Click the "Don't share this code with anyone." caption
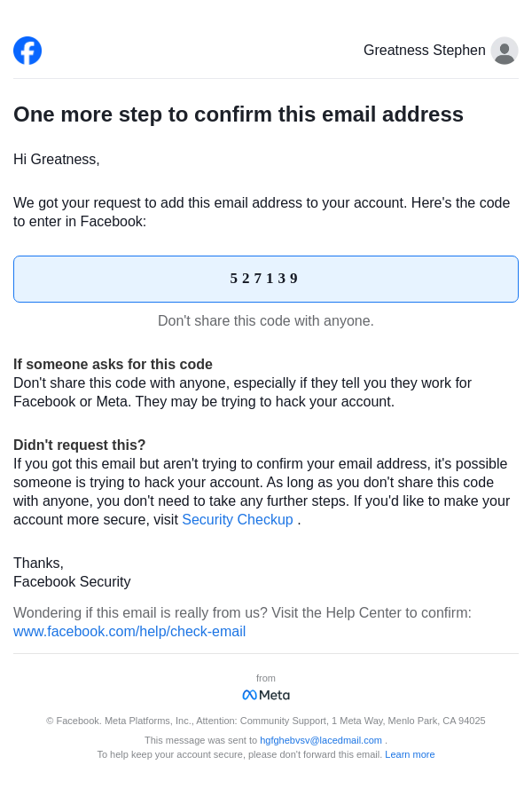Viewport: 532px width, 804px height. [266, 321]
